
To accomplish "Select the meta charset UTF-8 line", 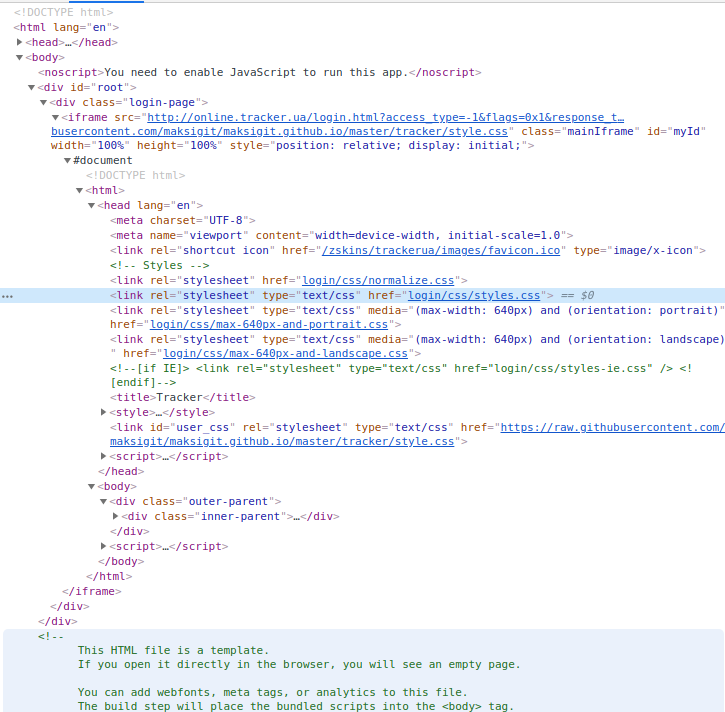I will click(185, 220).
